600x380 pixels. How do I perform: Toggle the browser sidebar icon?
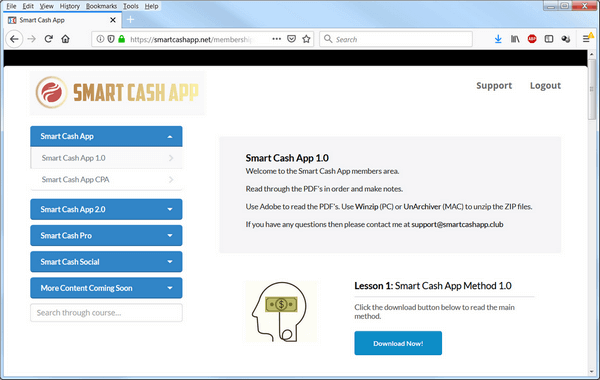(549, 39)
